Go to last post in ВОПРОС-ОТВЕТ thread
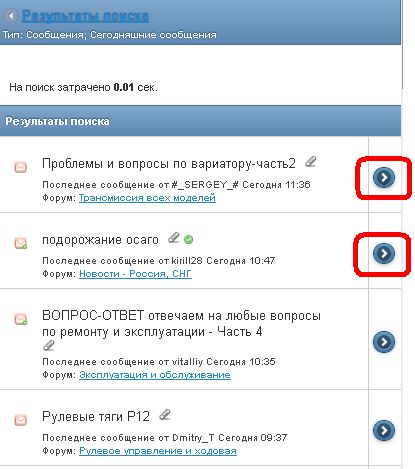 point(384,342)
